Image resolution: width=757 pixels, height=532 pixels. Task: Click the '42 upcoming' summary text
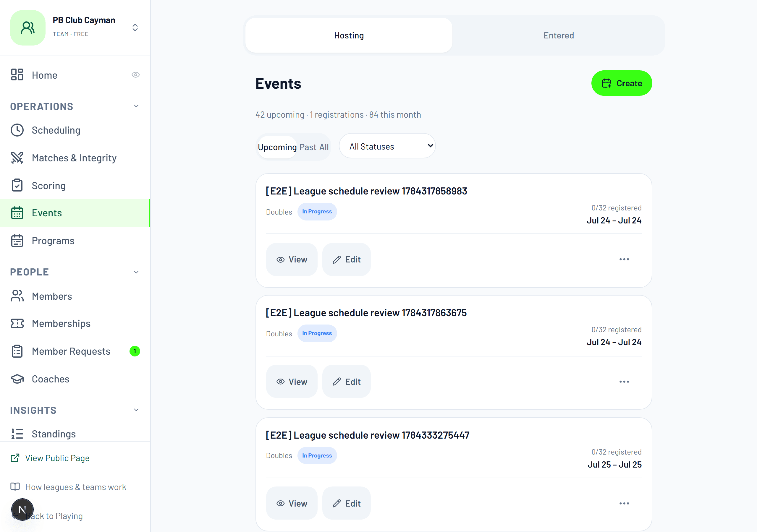[280, 114]
